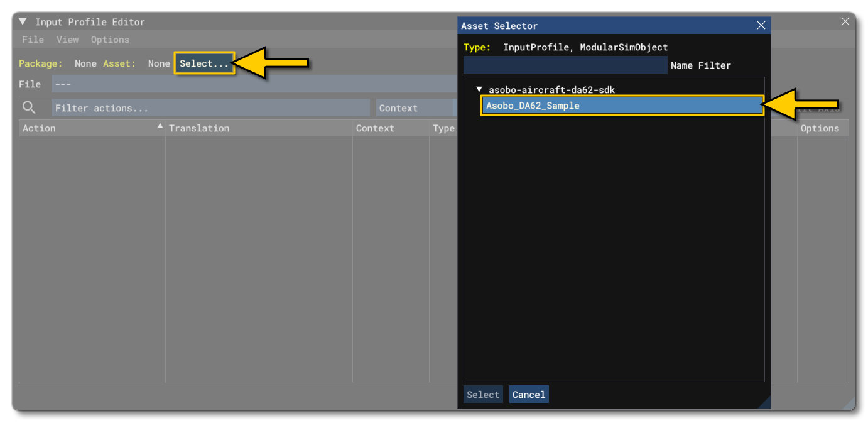Click the Filter actions... search field
The image size is (868, 423).
[x=207, y=107]
